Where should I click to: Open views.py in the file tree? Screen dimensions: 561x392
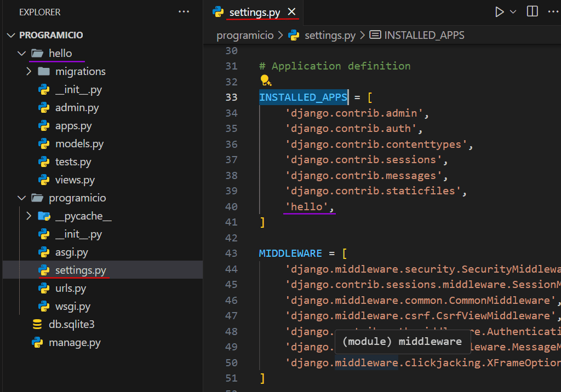pos(75,180)
